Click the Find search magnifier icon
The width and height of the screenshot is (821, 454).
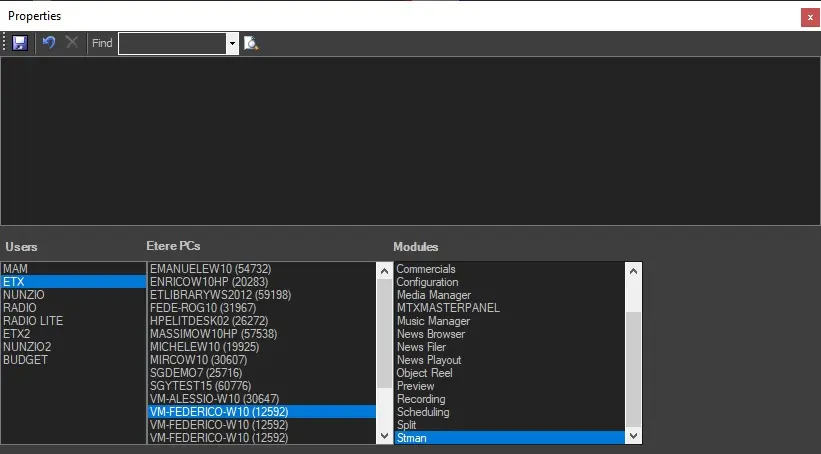click(x=251, y=43)
